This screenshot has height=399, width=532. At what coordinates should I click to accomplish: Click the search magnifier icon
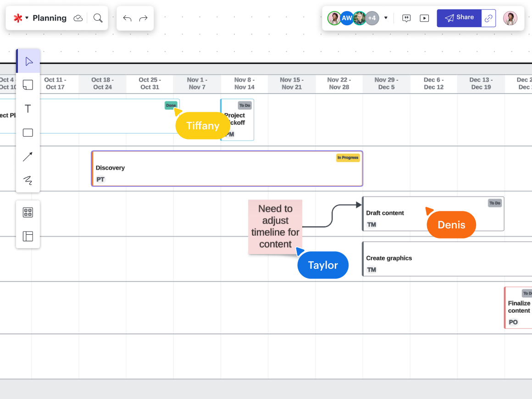click(x=98, y=18)
